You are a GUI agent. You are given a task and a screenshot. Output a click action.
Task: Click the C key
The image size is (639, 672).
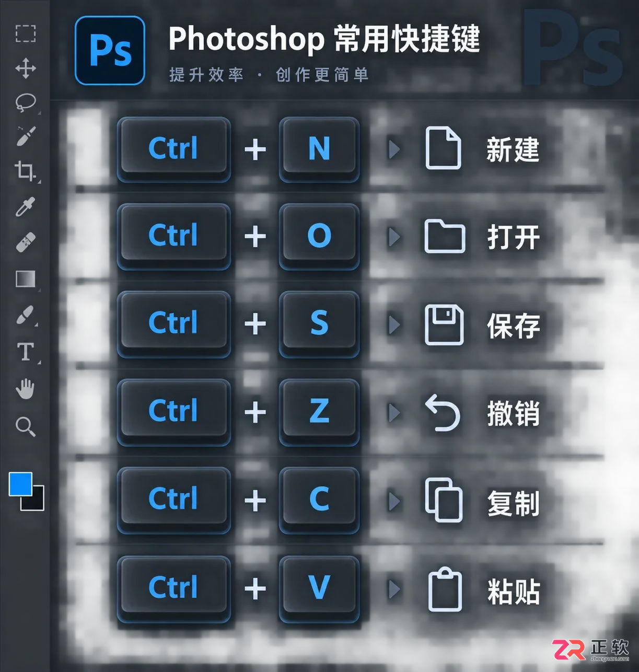(x=319, y=500)
